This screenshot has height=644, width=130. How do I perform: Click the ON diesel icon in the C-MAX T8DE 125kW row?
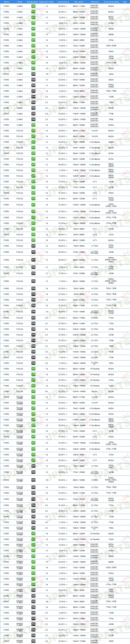coord(33,119)
